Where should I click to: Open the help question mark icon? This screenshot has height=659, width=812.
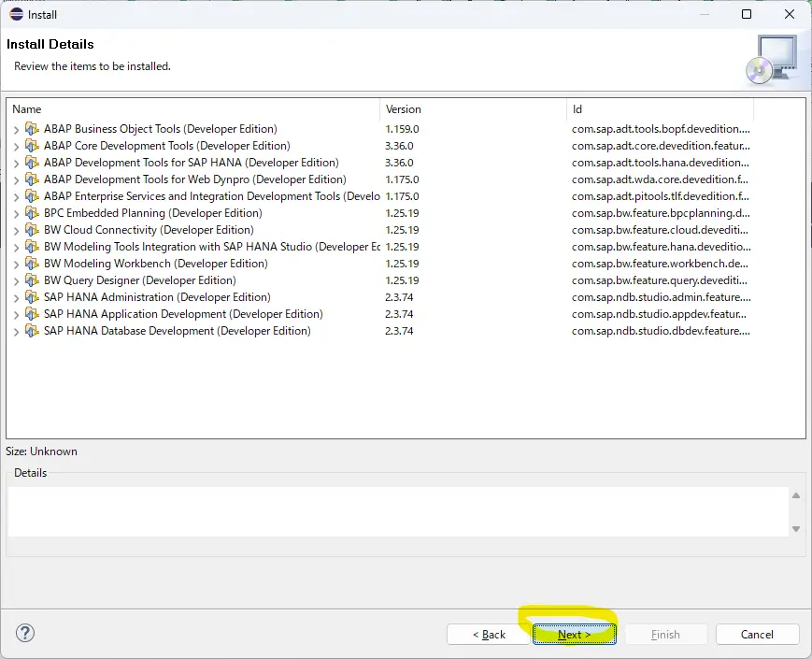[x=25, y=633]
